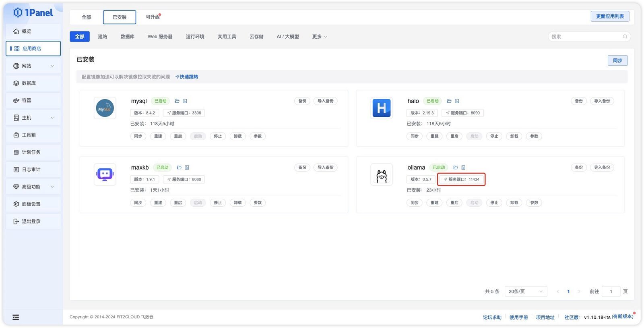The width and height of the screenshot is (644, 328).
Task: Expand the 高级功能 advanced features menu
Action: [33, 187]
